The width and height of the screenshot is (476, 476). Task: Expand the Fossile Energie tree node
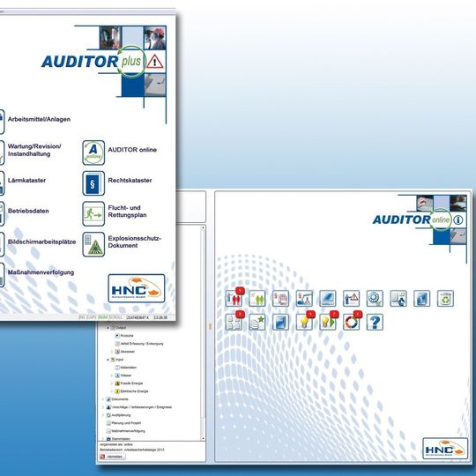click(112, 383)
